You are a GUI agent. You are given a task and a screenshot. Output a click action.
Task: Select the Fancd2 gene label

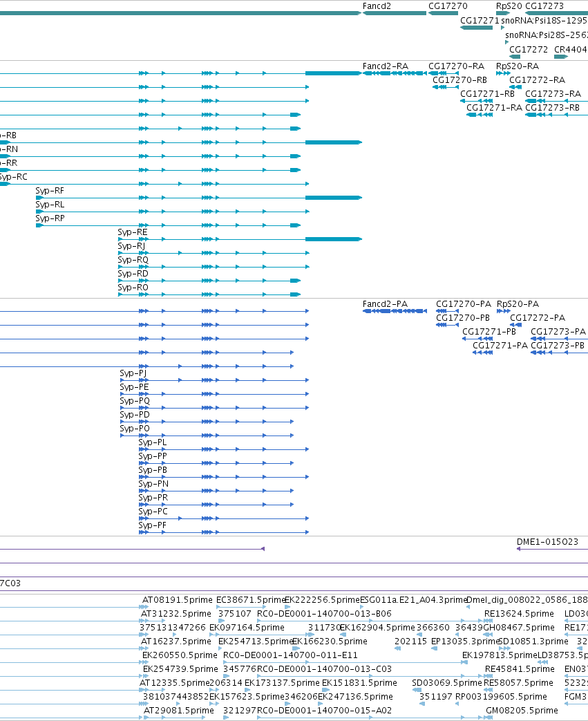377,6
